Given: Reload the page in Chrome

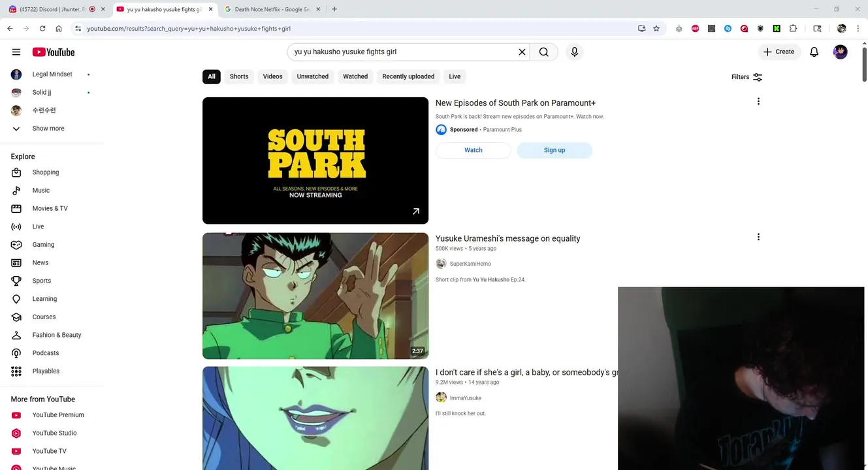Looking at the screenshot, I should click(x=42, y=29).
